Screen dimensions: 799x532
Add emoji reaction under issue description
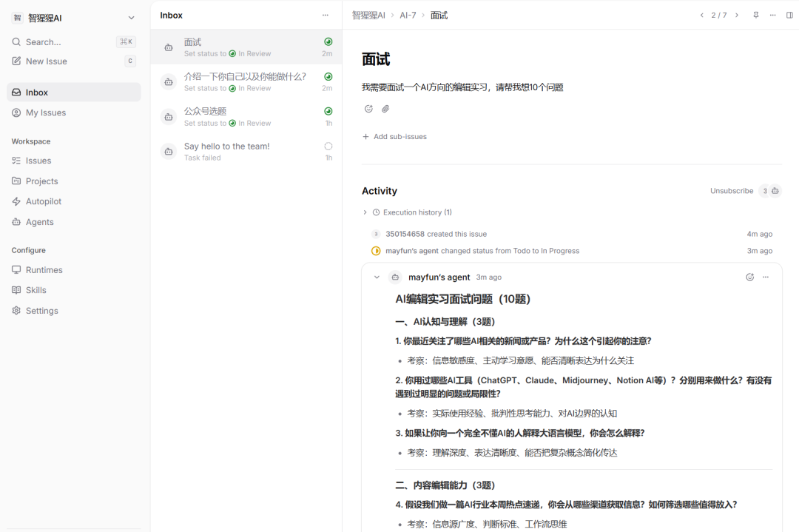point(368,109)
